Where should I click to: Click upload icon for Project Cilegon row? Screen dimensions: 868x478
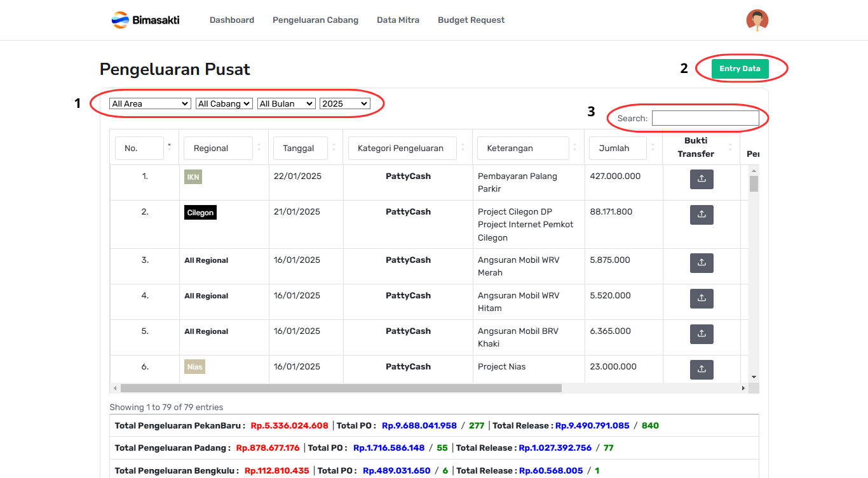702,215
